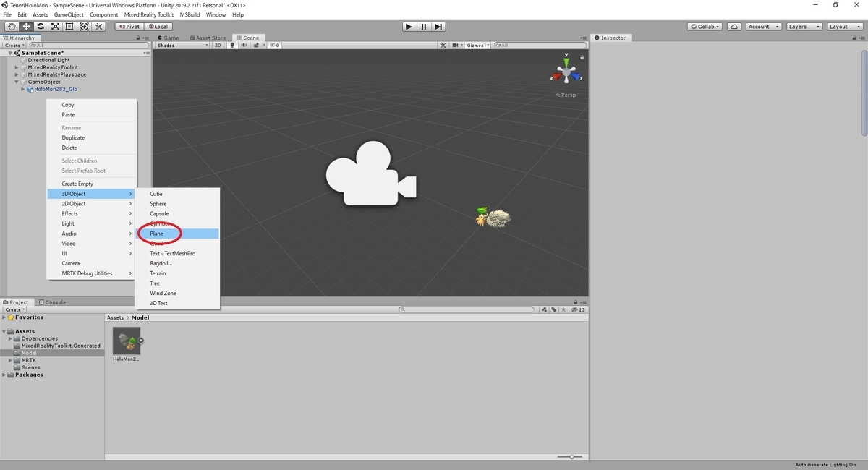Toggle scene effects image icon

pyautogui.click(x=255, y=46)
